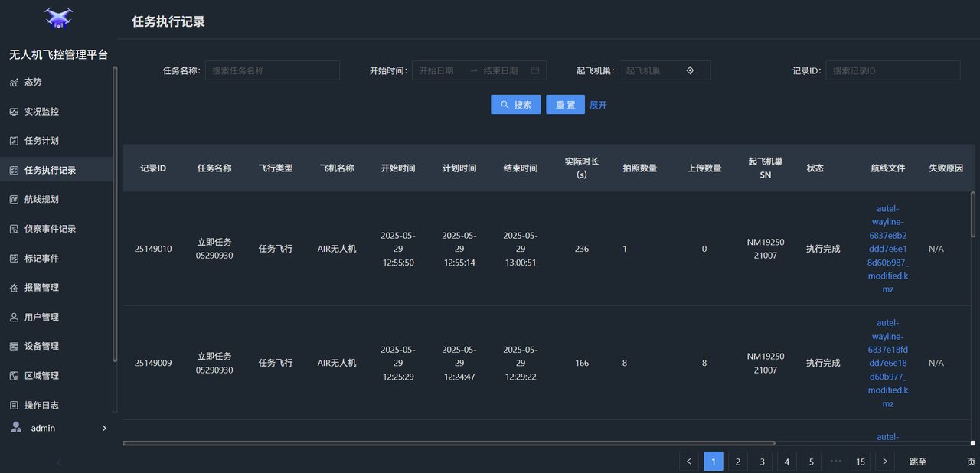This screenshot has width=980, height=473.
Task: Click start time 12:25:29 cell
Action: [x=398, y=363]
